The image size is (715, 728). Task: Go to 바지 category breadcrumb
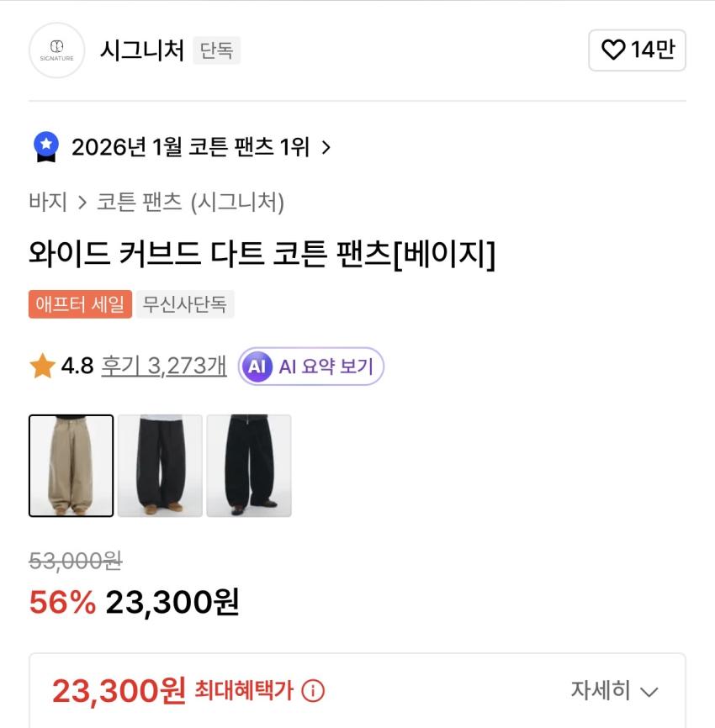click(x=48, y=202)
